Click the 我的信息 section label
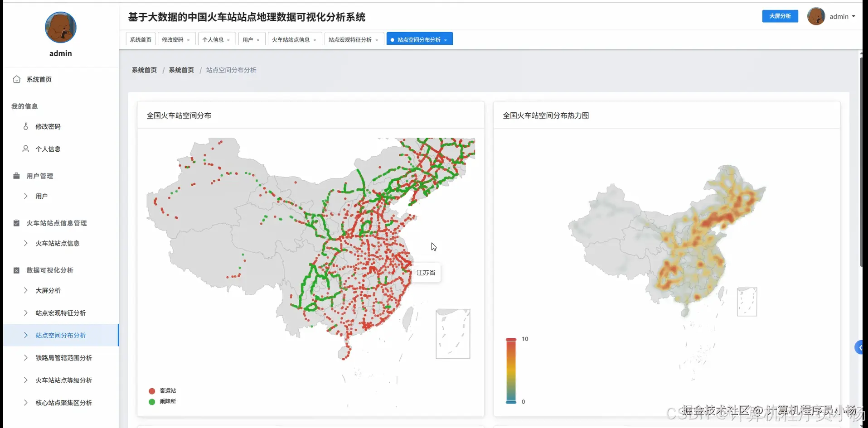Screen dimensions: 868x428 pos(24,106)
